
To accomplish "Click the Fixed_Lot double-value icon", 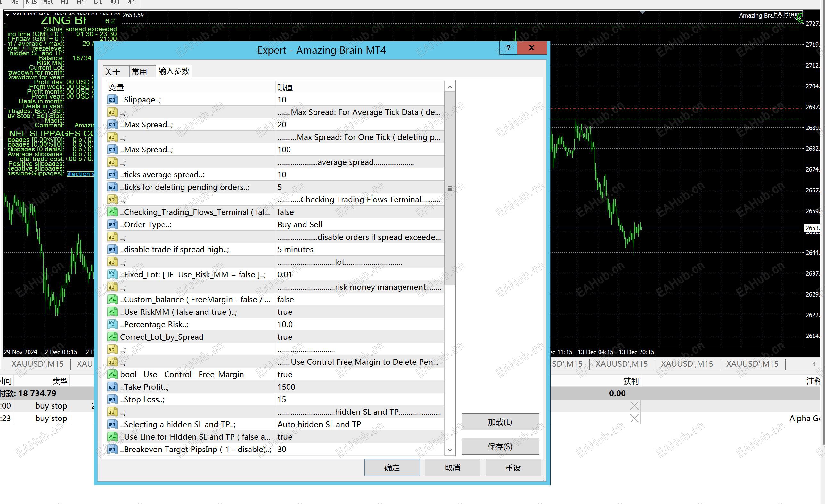I will point(112,274).
